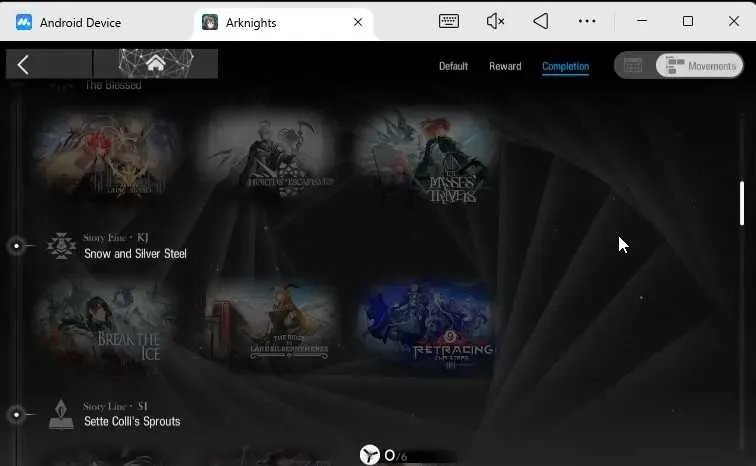Screen dimensions: 756x466
Task: Click the vertical scrollbar handle
Action: click(x=742, y=203)
